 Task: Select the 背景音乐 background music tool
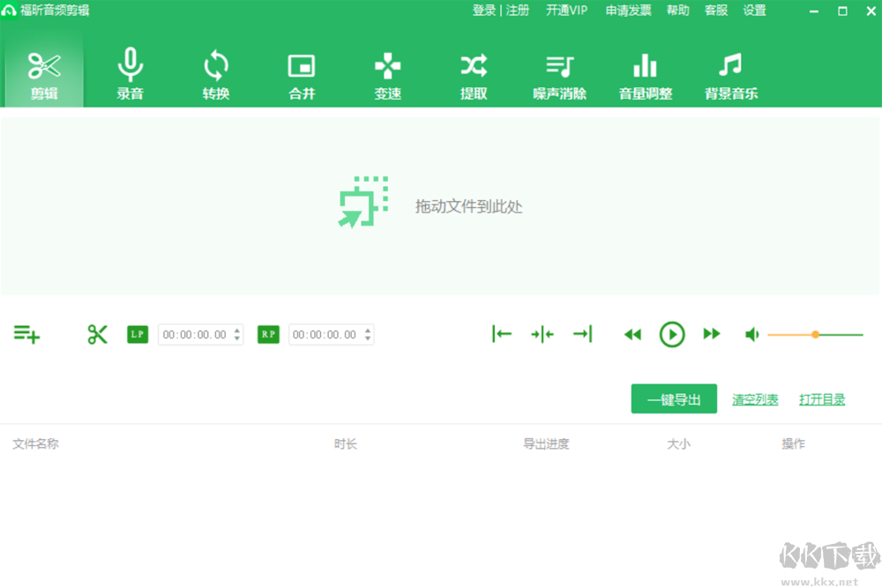click(730, 74)
